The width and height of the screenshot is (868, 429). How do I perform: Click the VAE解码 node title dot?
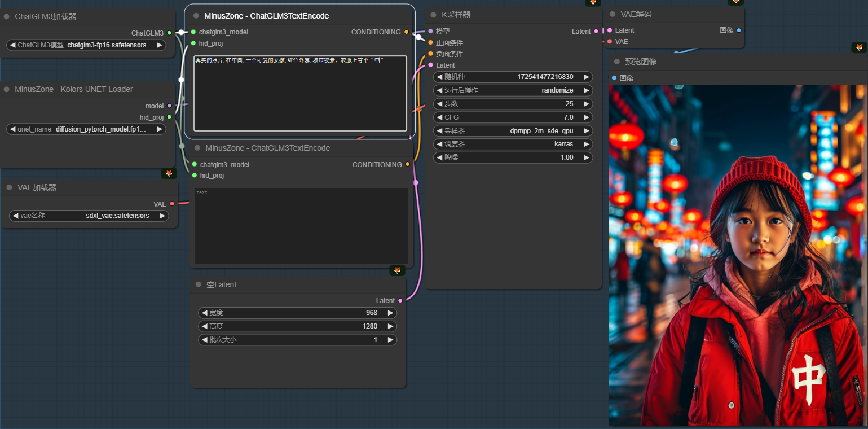(613, 14)
